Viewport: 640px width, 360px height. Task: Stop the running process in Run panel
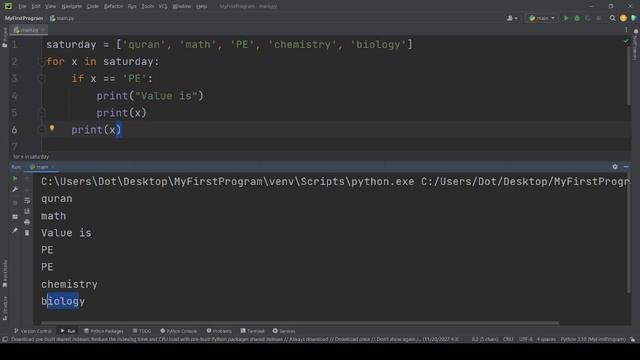pyautogui.click(x=15, y=203)
